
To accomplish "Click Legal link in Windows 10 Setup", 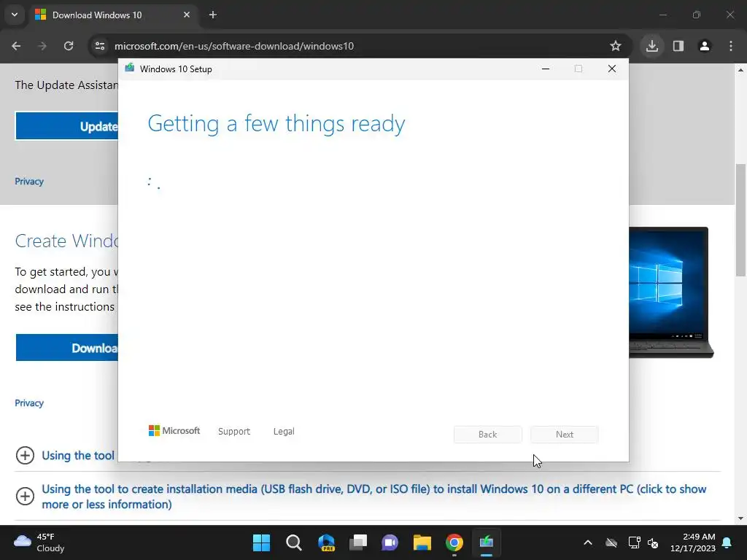I will [x=284, y=432].
